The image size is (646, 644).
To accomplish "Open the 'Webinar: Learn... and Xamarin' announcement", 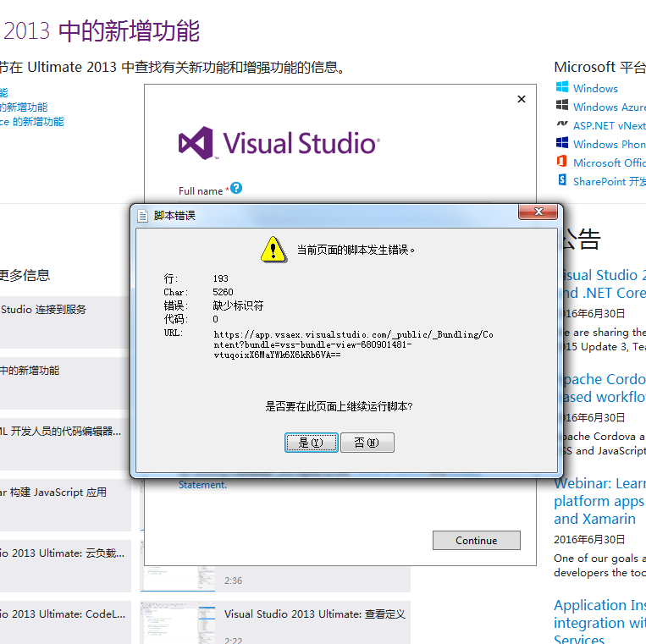I will (599, 501).
